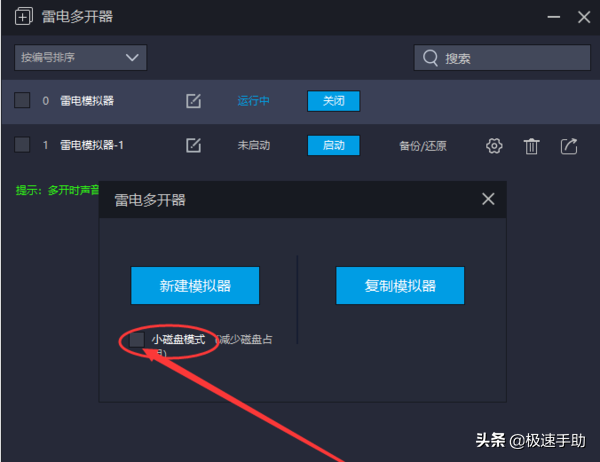Select the 雷电模拟器-1 name text
Viewport: 600px width, 462px height.
92,145
